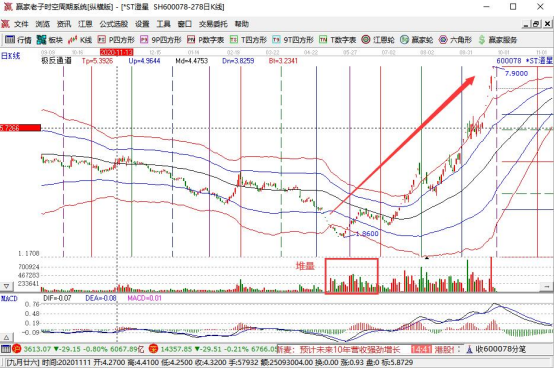Image resolution: width=554 pixels, height=369 pixels.
Task: Click the 深 Shenzhen index icon
Action: coord(153,349)
